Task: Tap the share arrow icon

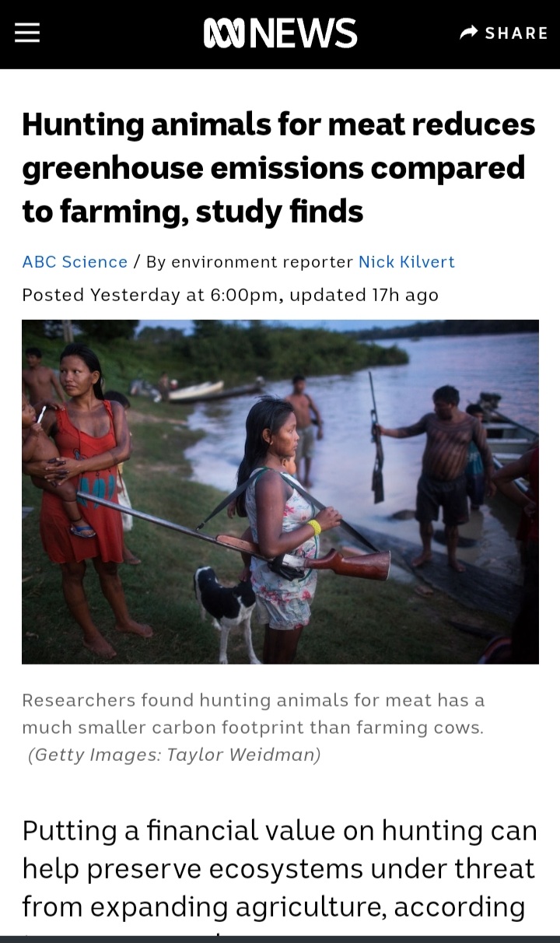Action: pos(468,33)
